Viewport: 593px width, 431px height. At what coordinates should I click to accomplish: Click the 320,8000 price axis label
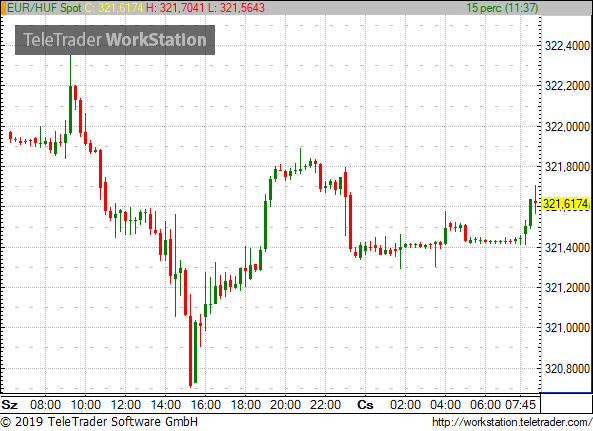click(x=567, y=369)
